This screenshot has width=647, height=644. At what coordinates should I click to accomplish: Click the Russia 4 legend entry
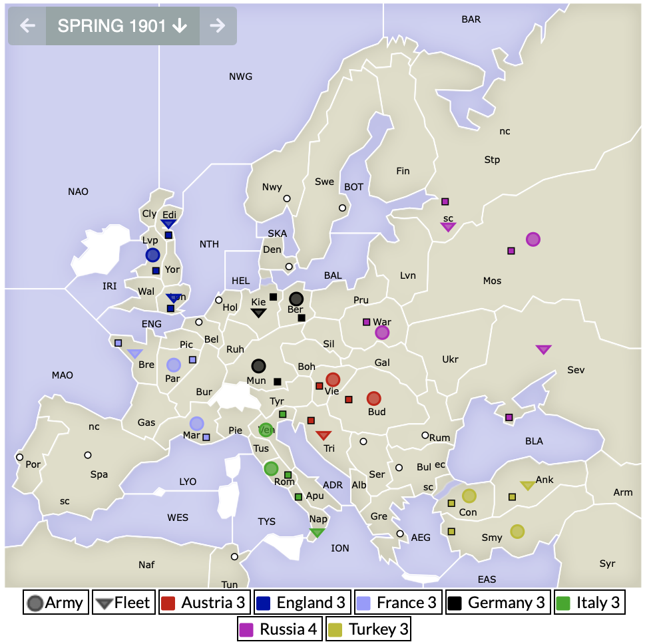tap(280, 629)
